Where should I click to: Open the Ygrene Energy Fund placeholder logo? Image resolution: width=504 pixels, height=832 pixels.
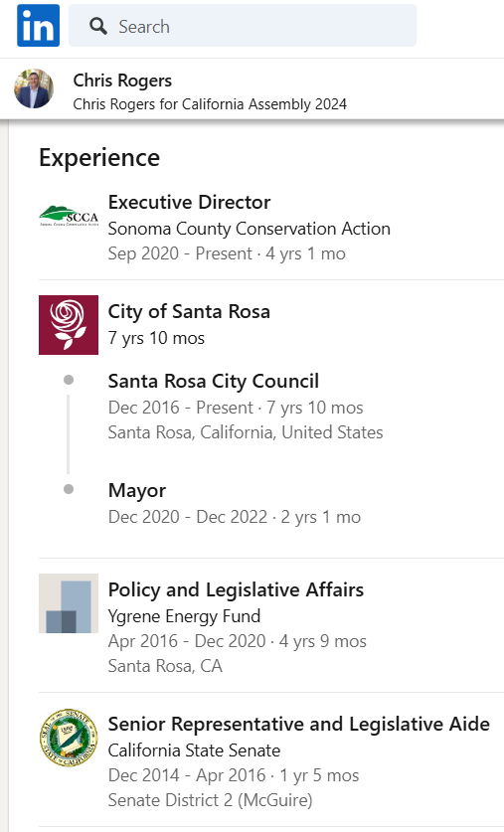[x=69, y=603]
